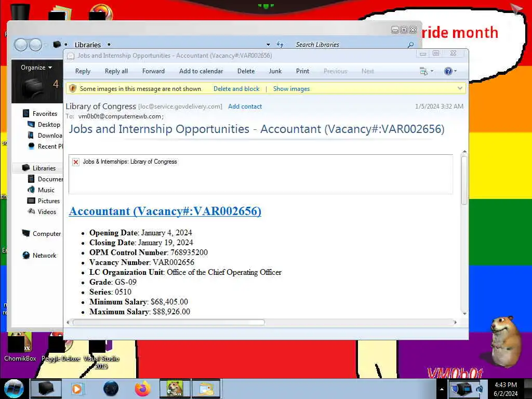Click the hamster desktop gadget
The height and width of the screenshot is (399, 532).
click(x=504, y=341)
